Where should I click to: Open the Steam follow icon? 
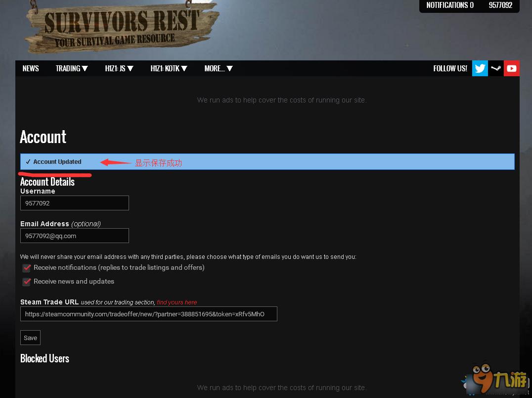point(496,68)
